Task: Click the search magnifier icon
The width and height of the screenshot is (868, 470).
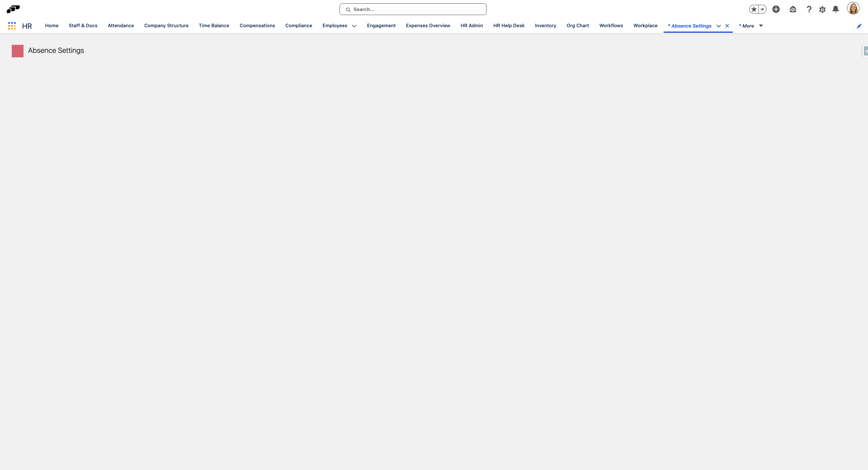Action: point(348,9)
